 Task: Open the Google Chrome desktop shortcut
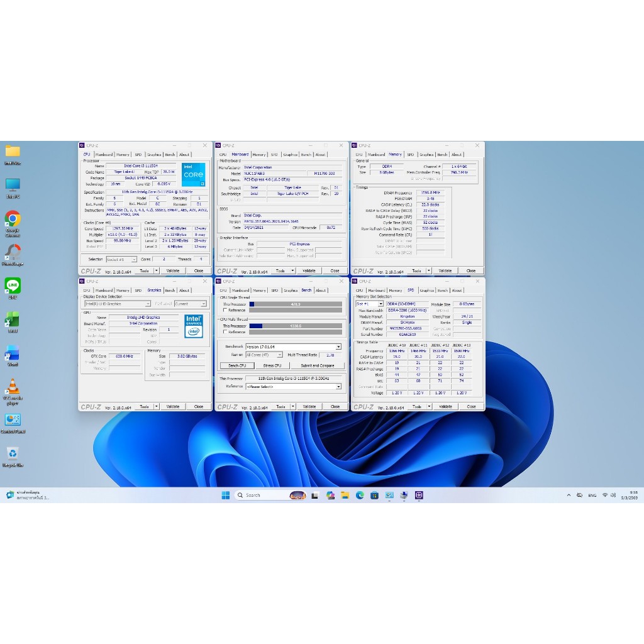[x=12, y=219]
